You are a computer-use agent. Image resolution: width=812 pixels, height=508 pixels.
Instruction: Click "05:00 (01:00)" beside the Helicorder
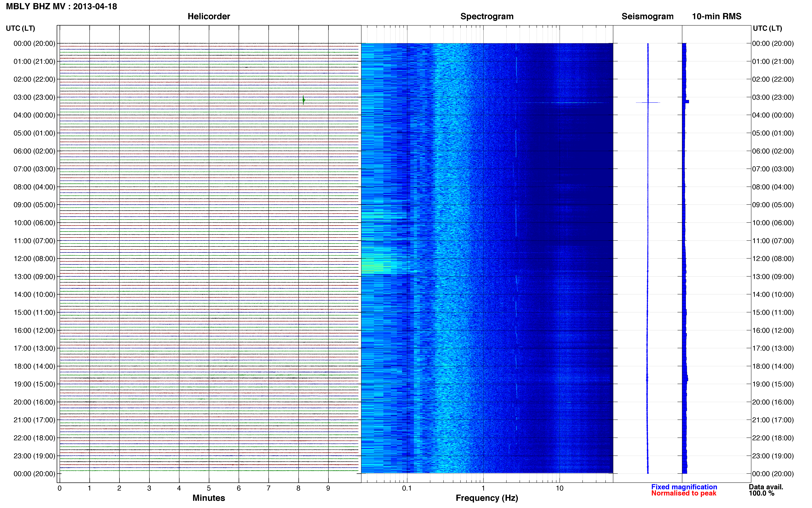[34, 133]
